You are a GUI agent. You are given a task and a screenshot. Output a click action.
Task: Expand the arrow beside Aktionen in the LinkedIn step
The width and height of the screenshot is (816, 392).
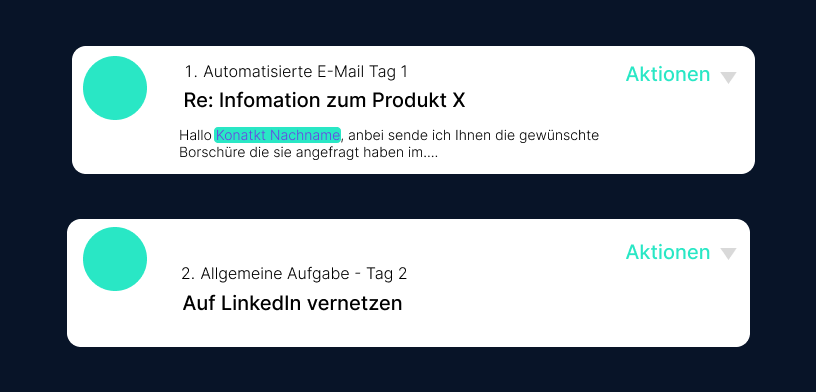click(x=729, y=254)
